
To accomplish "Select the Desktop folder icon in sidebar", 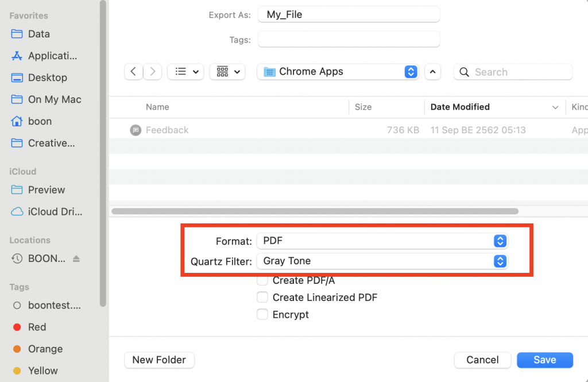I will click(x=17, y=78).
